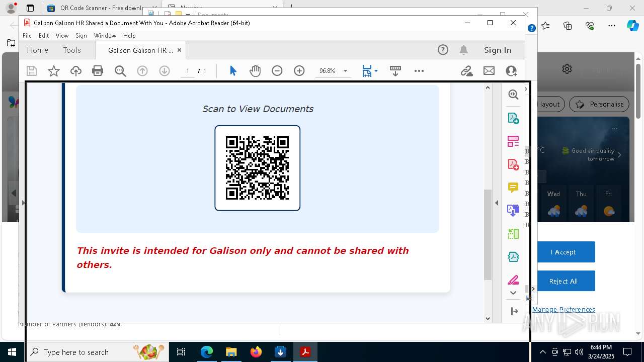Open the File menu
Image resolution: width=644 pixels, height=362 pixels.
pyautogui.click(x=27, y=36)
